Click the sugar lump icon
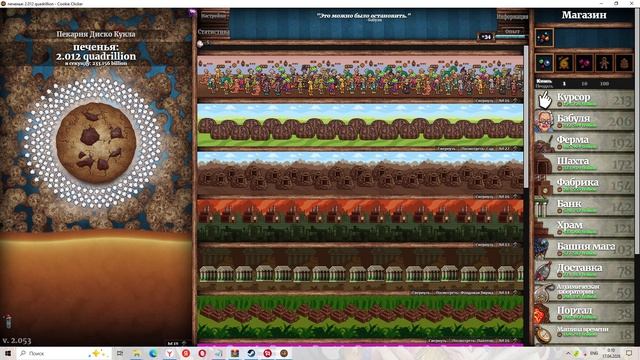The image size is (640, 360). coord(200,44)
